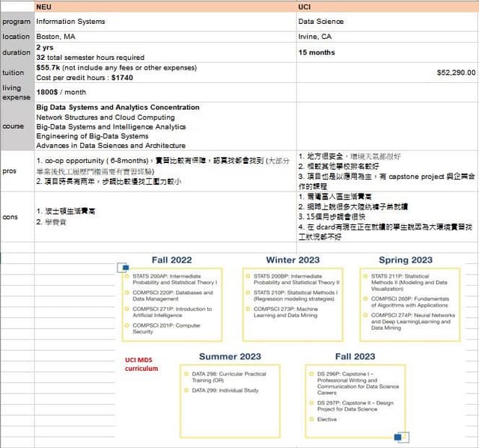Click the 'Winter 2023' heading
The height and width of the screenshot is (448, 479).
(293, 260)
